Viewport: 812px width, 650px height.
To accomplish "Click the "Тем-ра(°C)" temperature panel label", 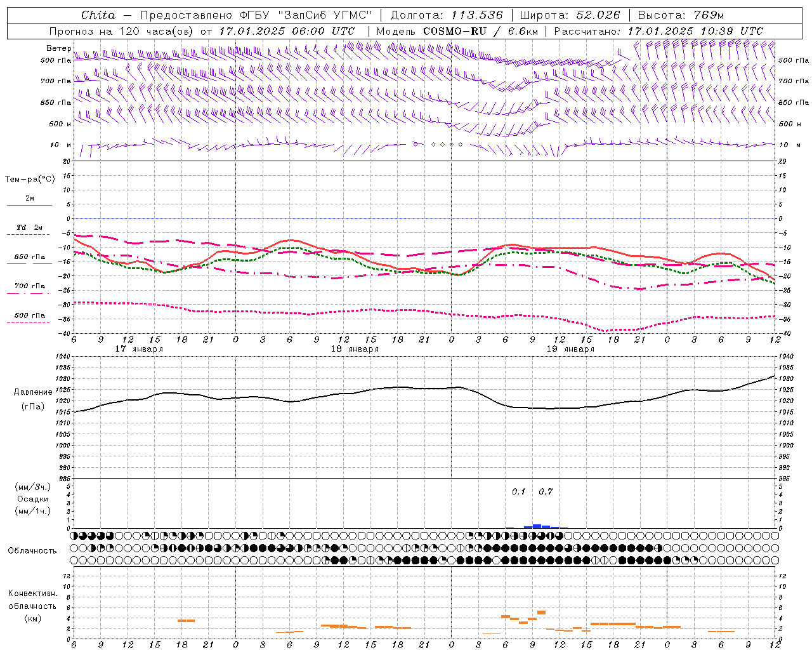I will pos(30,180).
